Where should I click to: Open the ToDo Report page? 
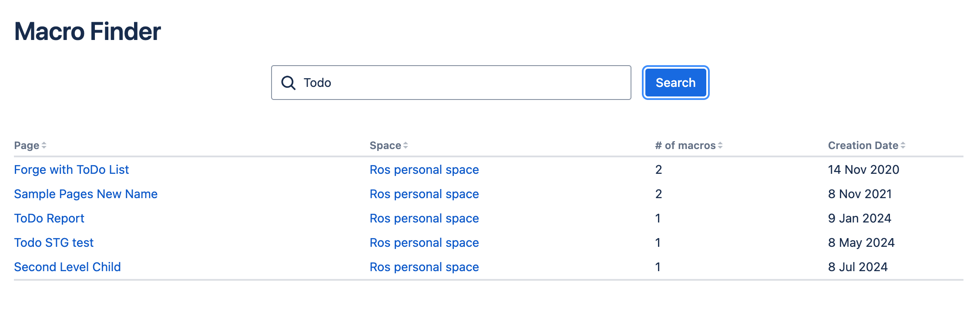(x=49, y=218)
